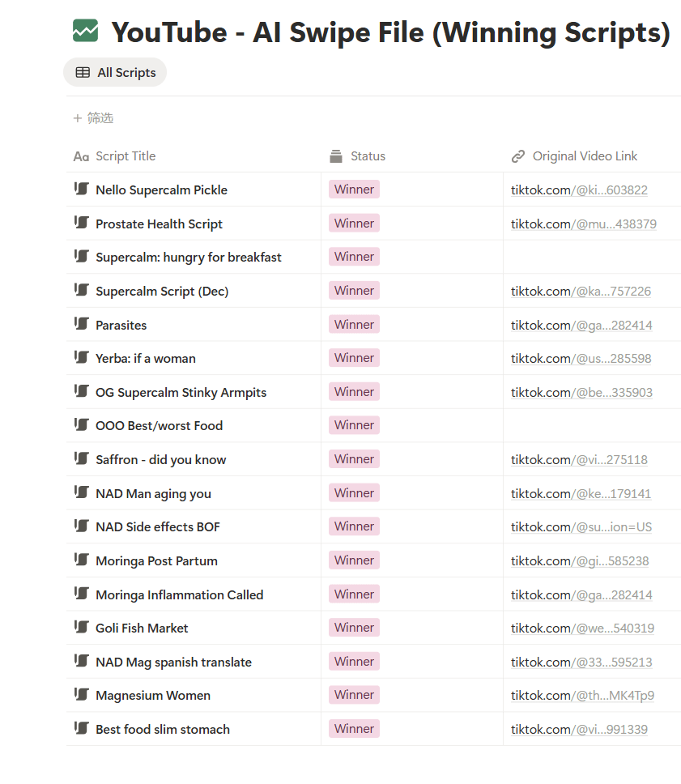The image size is (681, 784).
Task: Add a filter using the plus button
Action: pyautogui.click(x=78, y=118)
